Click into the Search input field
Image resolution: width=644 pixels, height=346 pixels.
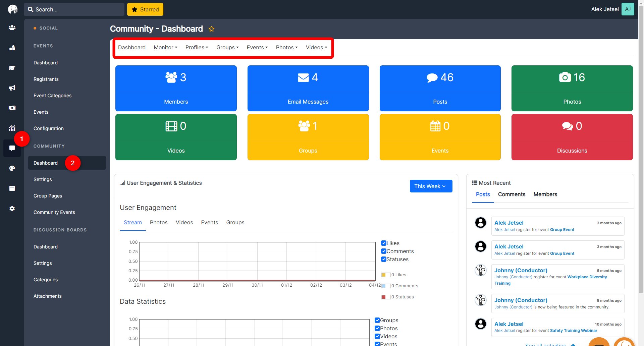(x=74, y=9)
